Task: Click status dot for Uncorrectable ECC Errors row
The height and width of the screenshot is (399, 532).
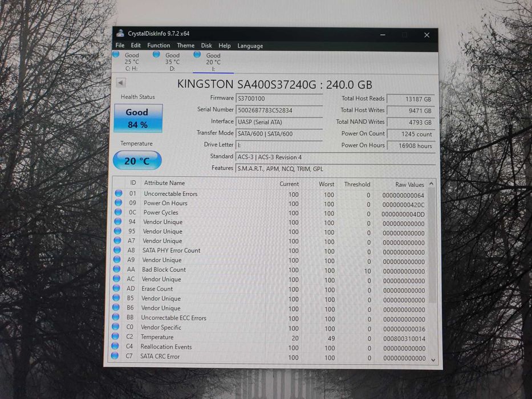Action: tap(116, 317)
